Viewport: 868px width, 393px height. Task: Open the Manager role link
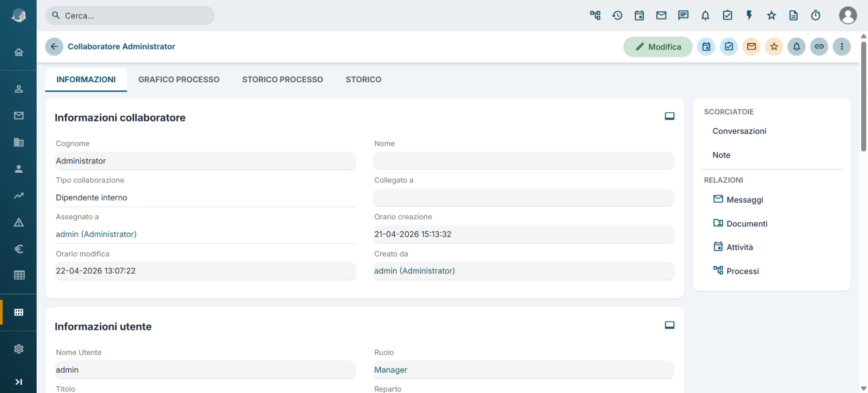point(391,370)
